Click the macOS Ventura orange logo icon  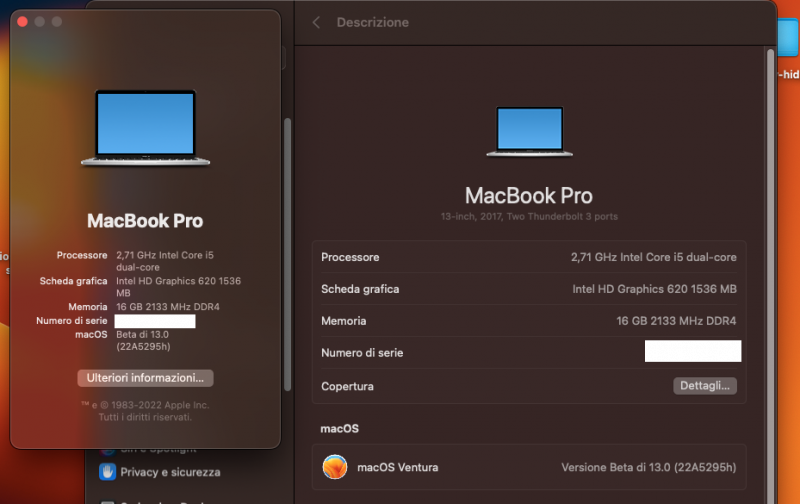(x=335, y=467)
